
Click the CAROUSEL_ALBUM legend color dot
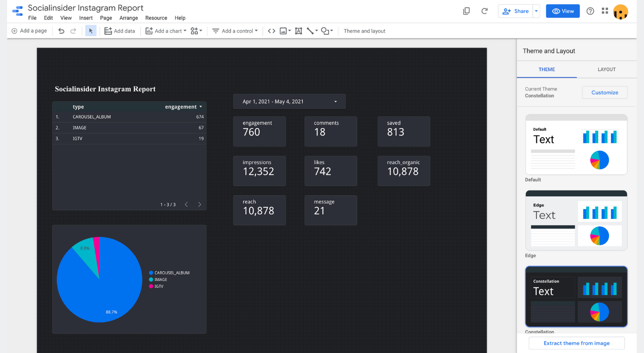151,273
